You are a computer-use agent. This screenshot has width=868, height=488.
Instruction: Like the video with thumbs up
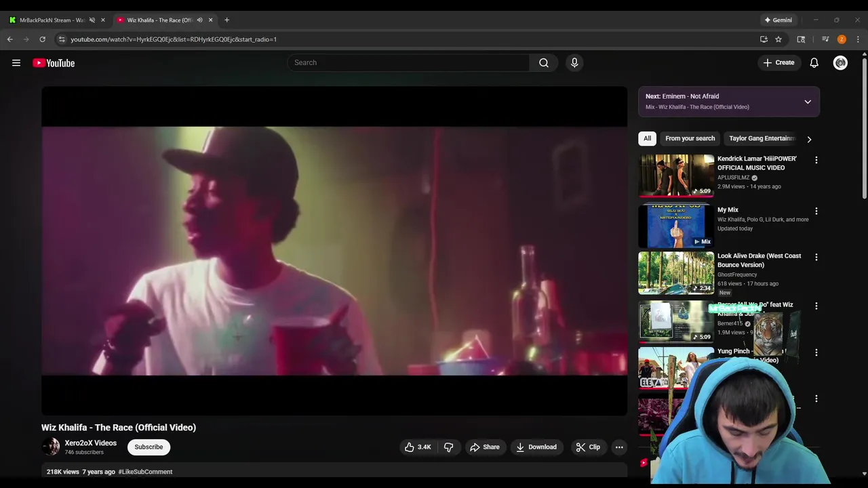418,447
